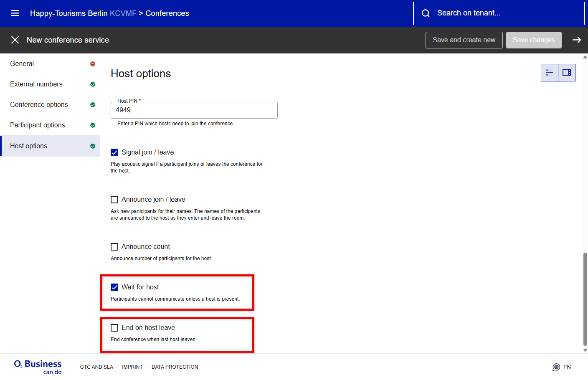Screen dimensions: 588x380
Task: Click the search magnifier icon
Action: (x=426, y=13)
